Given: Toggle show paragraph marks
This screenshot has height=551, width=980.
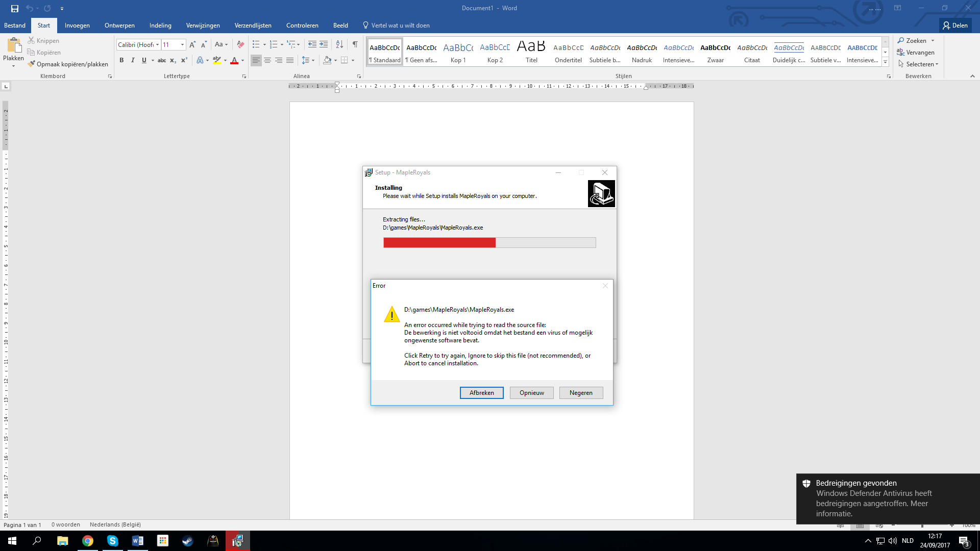Looking at the screenshot, I should (355, 45).
